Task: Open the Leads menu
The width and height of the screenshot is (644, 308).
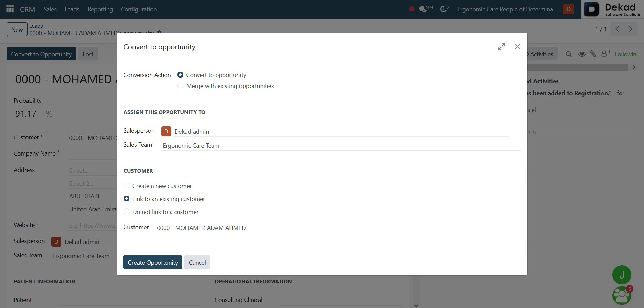Action: (72, 9)
